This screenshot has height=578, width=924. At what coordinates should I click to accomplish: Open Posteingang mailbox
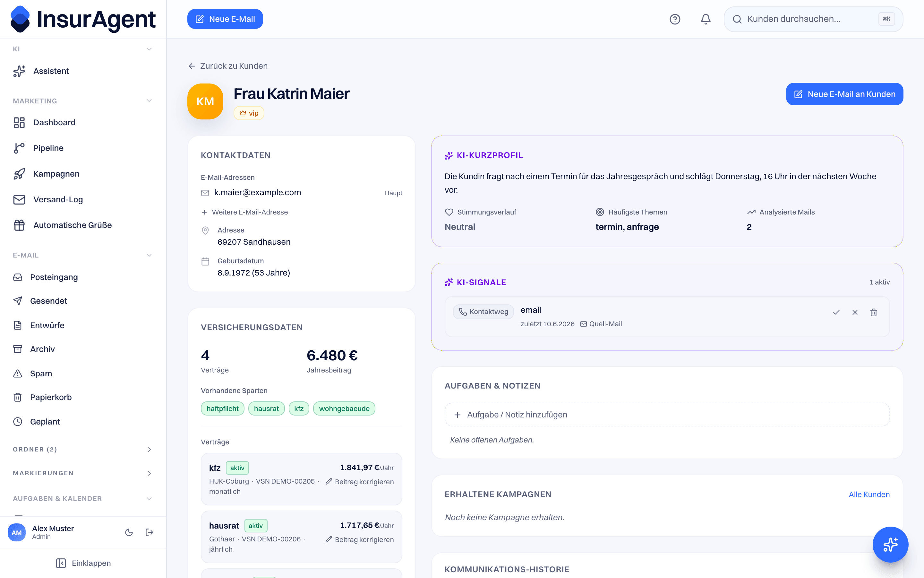pos(83,277)
